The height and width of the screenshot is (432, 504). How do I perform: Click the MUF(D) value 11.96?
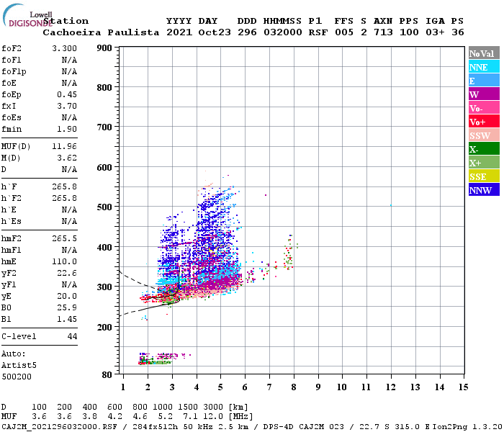tap(65, 147)
